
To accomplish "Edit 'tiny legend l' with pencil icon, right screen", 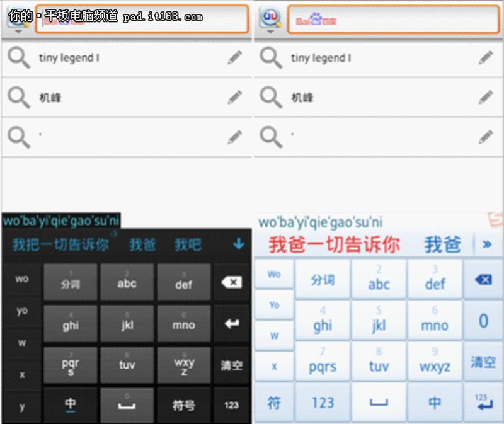I will pos(486,57).
